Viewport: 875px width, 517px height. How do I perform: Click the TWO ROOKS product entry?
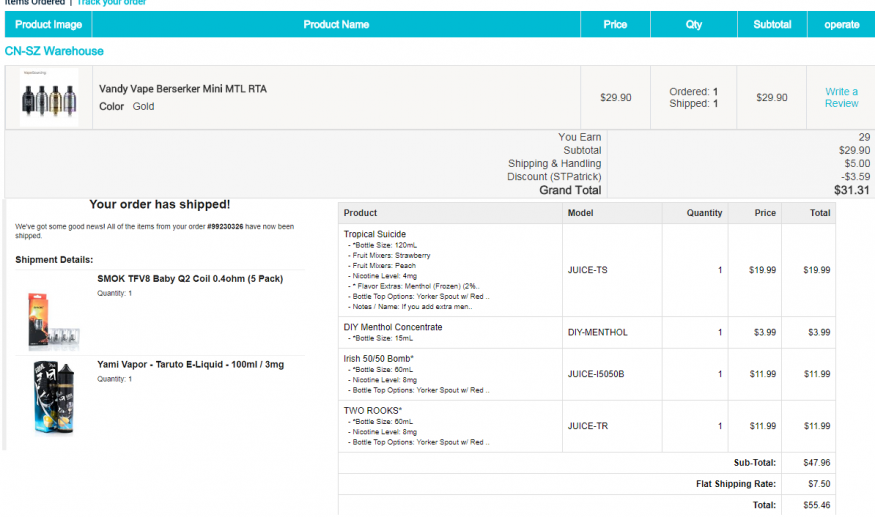pos(373,410)
